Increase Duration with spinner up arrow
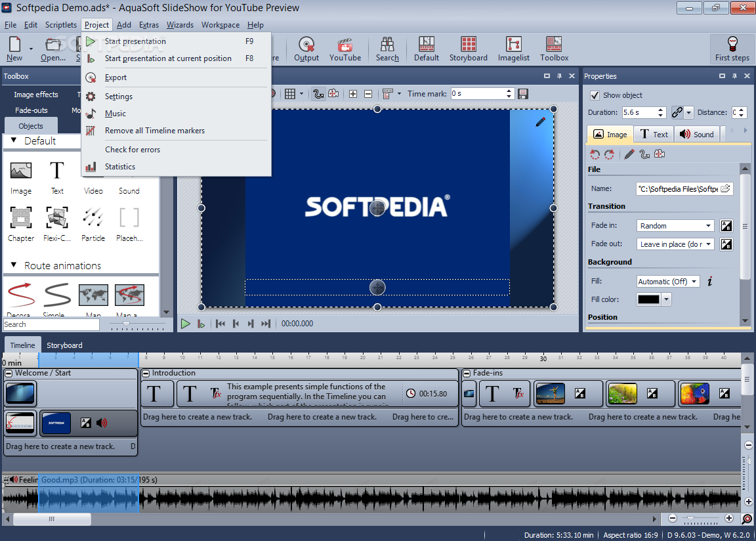The height and width of the screenshot is (541, 756). (661, 110)
